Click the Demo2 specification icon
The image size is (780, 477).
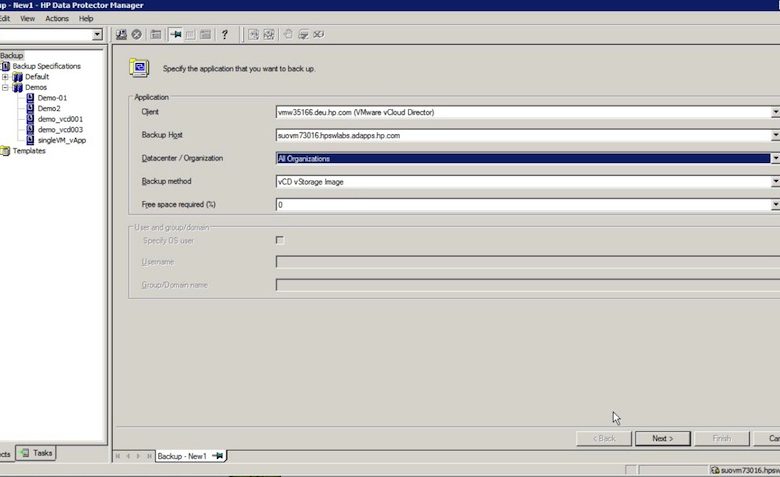coord(30,108)
